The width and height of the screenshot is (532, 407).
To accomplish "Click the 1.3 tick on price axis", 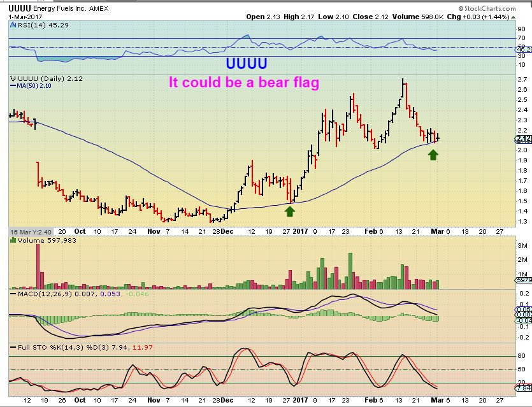I will [522, 221].
